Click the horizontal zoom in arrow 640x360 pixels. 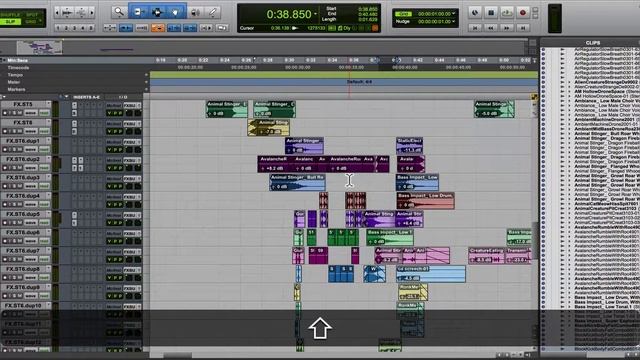(92, 13)
